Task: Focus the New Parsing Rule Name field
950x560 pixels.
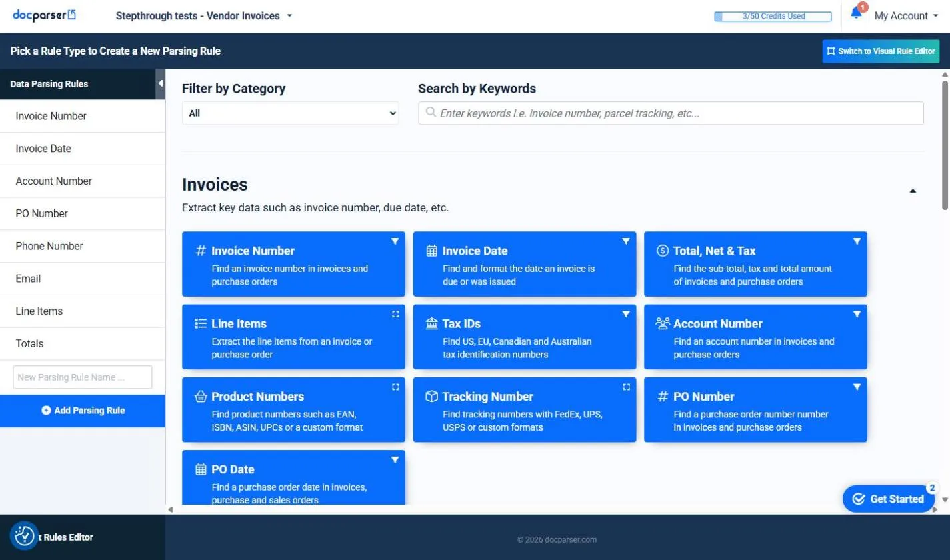Action: (x=83, y=377)
